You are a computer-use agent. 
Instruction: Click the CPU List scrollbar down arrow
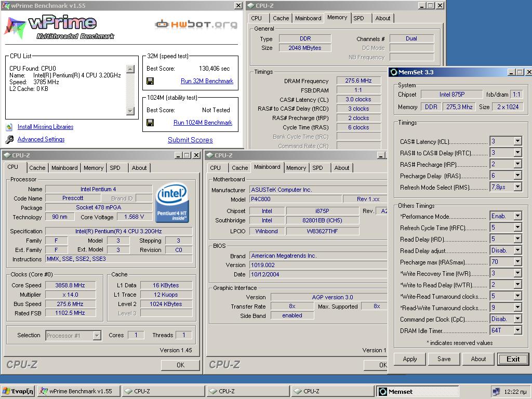130,111
